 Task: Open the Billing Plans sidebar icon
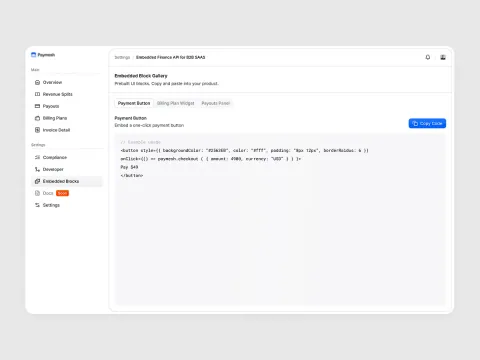pyautogui.click(x=37, y=118)
